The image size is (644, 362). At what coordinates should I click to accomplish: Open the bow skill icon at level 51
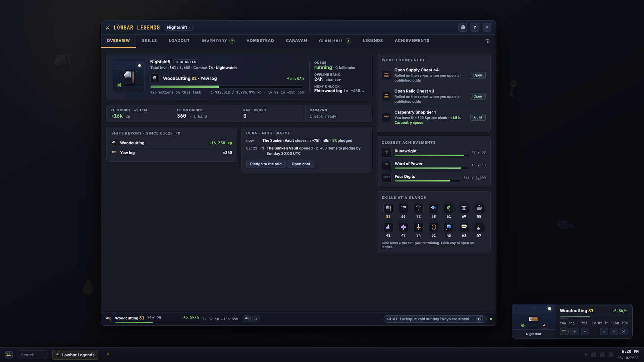pos(433,227)
